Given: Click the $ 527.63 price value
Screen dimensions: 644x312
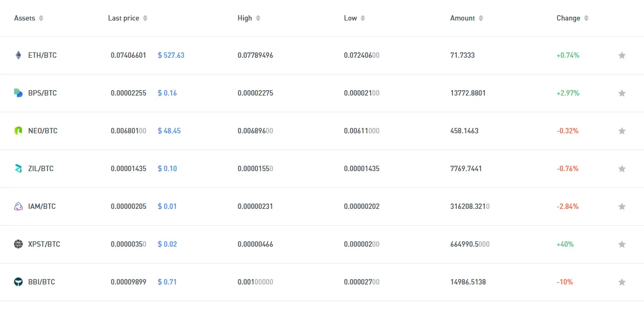Looking at the screenshot, I should tap(171, 55).
